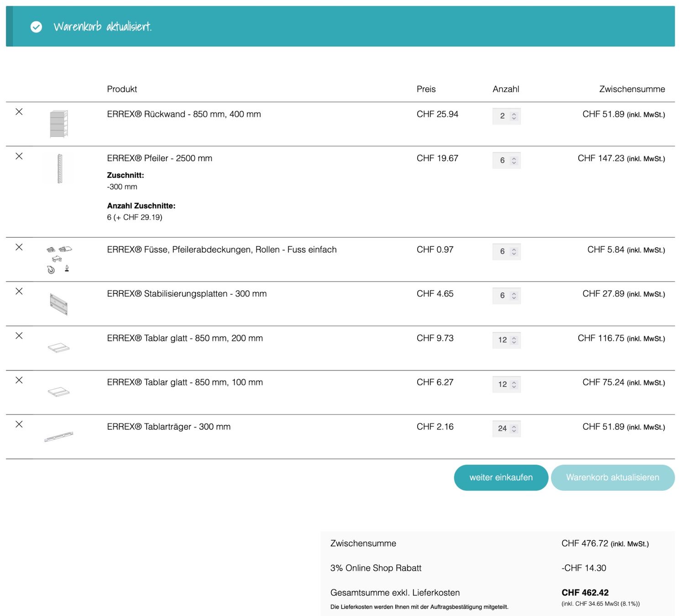
Task: View Tablar glatt 200 mm thumbnail
Action: click(x=59, y=348)
